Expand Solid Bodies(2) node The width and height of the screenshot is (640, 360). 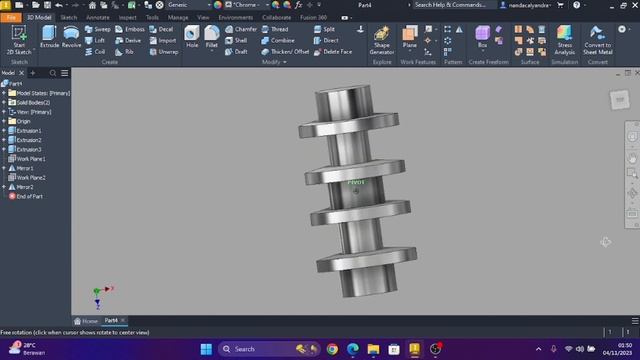[4, 102]
